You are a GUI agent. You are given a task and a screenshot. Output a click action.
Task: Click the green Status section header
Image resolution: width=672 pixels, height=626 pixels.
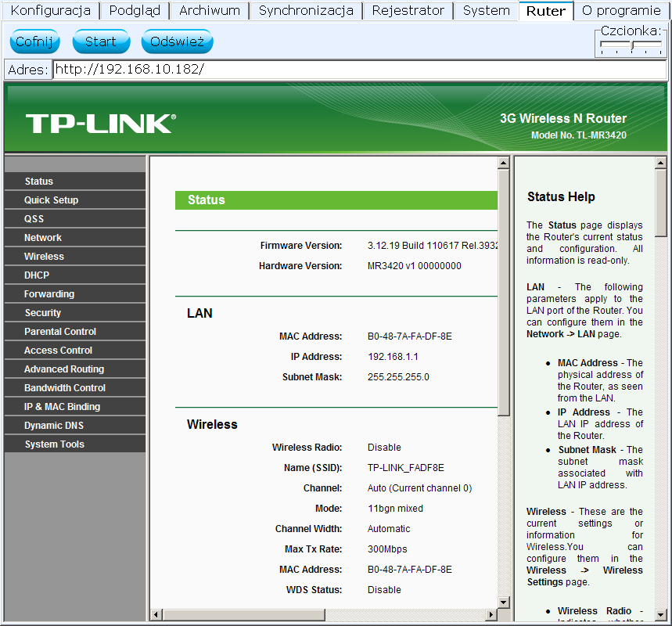(x=336, y=200)
